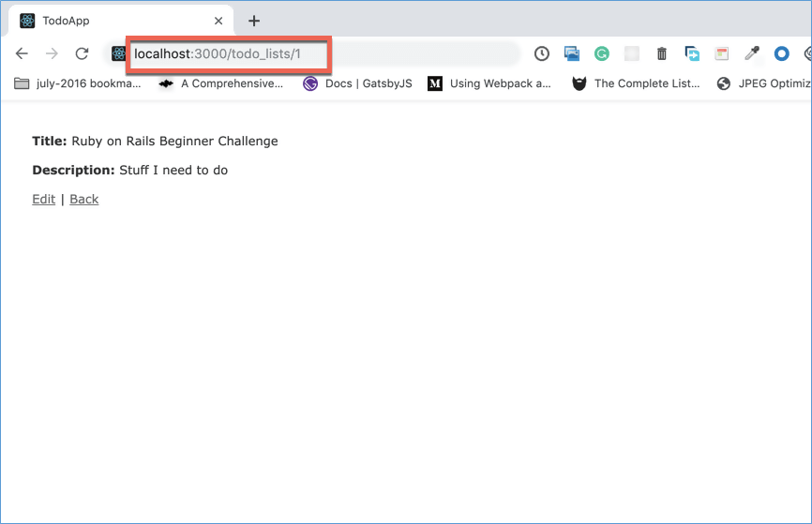Image resolution: width=812 pixels, height=524 pixels.
Task: Open the Using Webpack a... Medium bookmark
Action: [489, 83]
